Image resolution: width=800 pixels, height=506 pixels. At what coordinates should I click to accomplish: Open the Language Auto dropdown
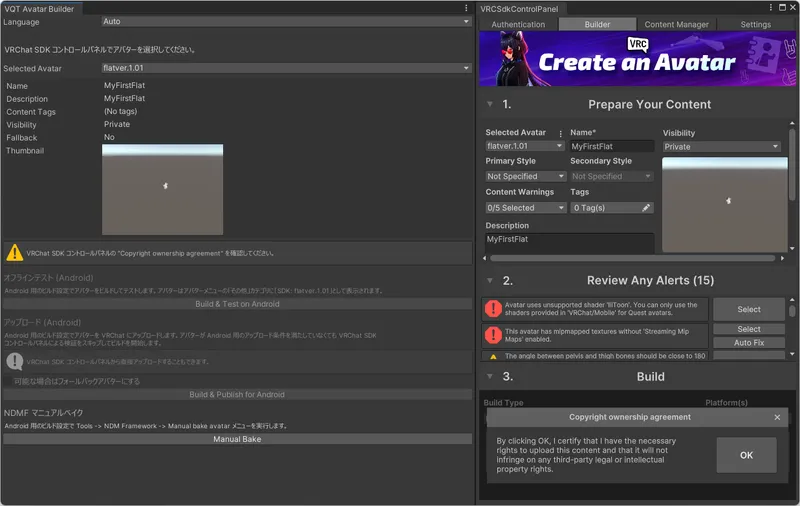tap(286, 21)
